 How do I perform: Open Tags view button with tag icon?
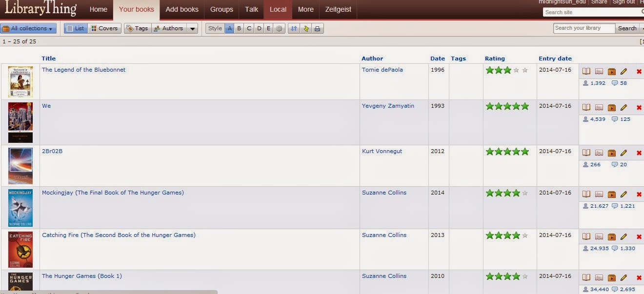[x=138, y=28]
